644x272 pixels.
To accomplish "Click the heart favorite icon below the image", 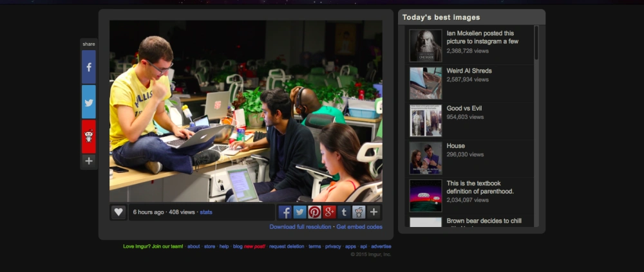I will (x=118, y=212).
